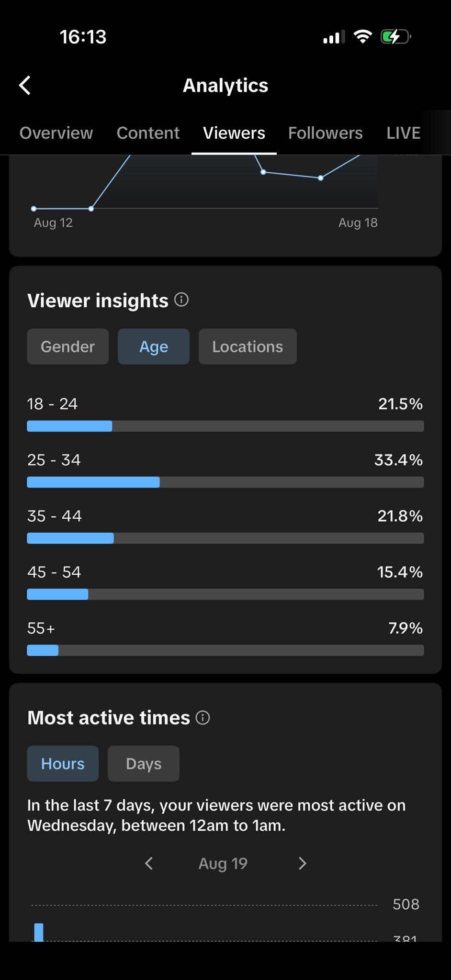This screenshot has height=980, width=451.
Task: Tap the cellular signal bars icon
Action: pyautogui.click(x=334, y=37)
